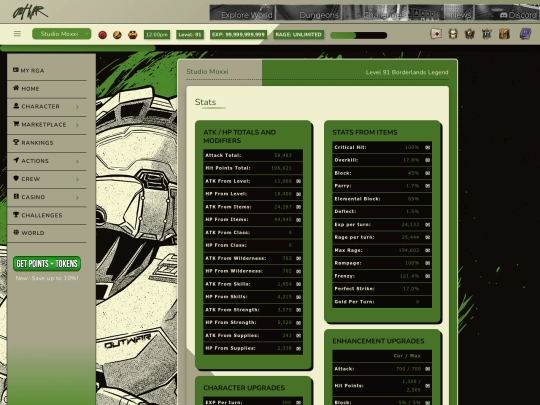Click the RAGE: UNLIMITED badge
540x405 pixels.
(299, 34)
